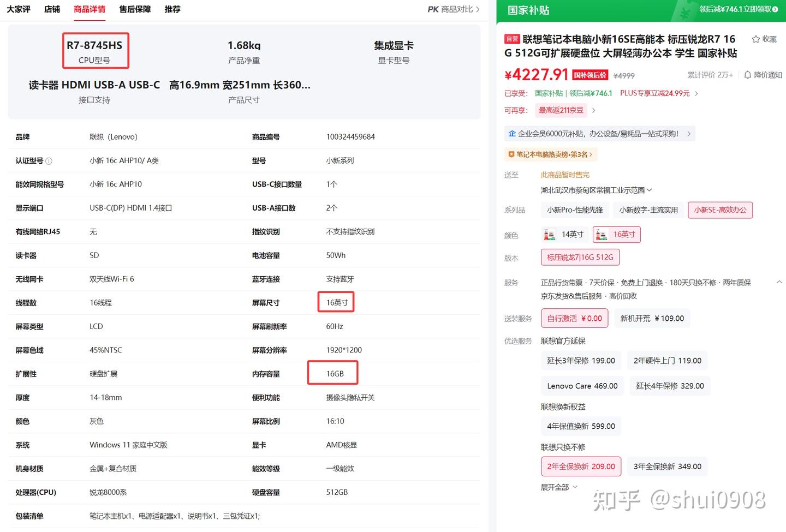Open the 大家评 tab
786x532 pixels.
tap(19, 9)
